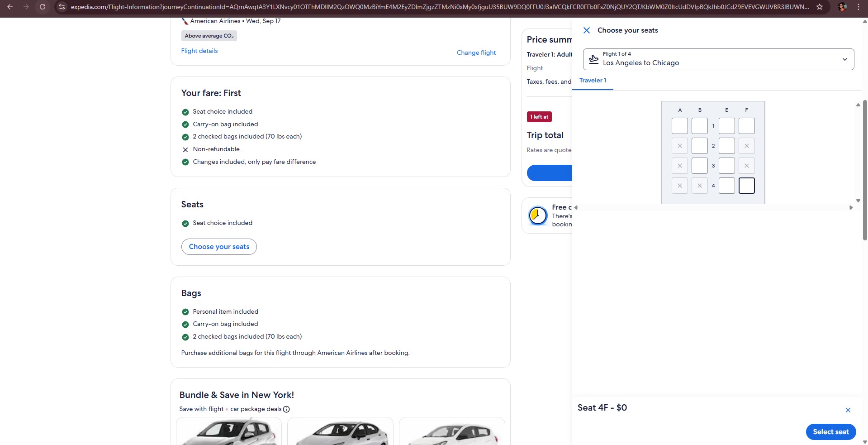Open the Chrome profile avatar
Viewport: 868px width, 445px height.
point(842,7)
